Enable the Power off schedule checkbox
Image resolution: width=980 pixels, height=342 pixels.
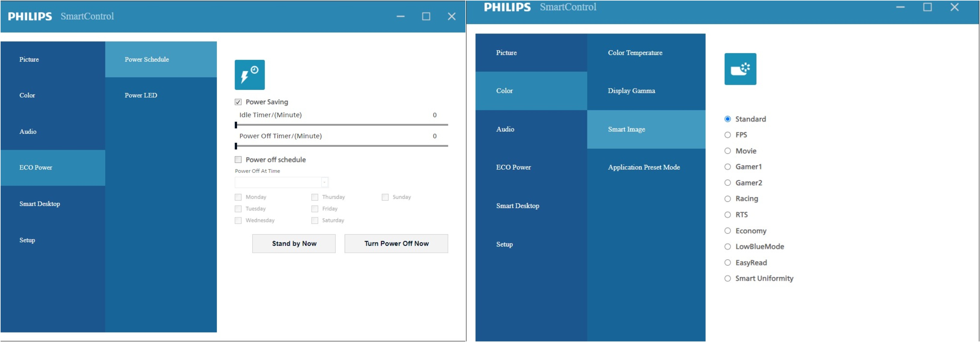click(238, 160)
